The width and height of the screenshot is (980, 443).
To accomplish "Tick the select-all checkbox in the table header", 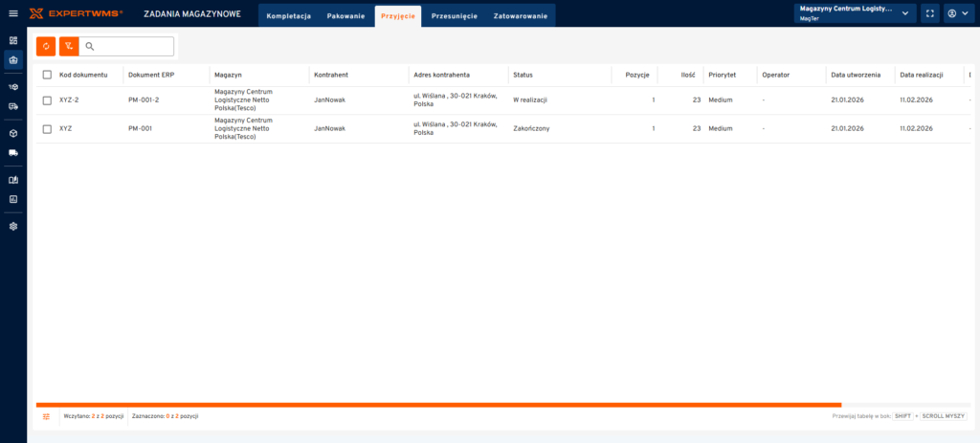I will click(47, 75).
